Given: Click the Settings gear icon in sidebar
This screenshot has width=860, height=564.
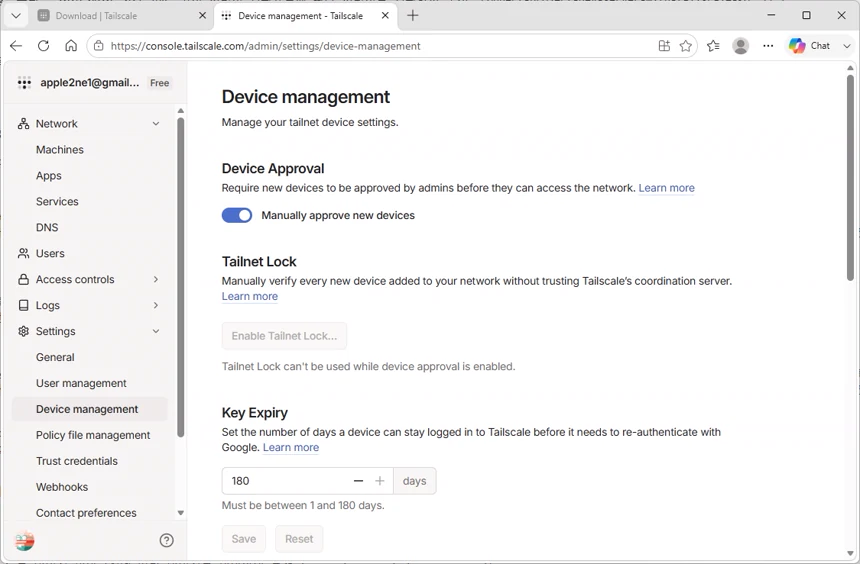Looking at the screenshot, I should (23, 331).
